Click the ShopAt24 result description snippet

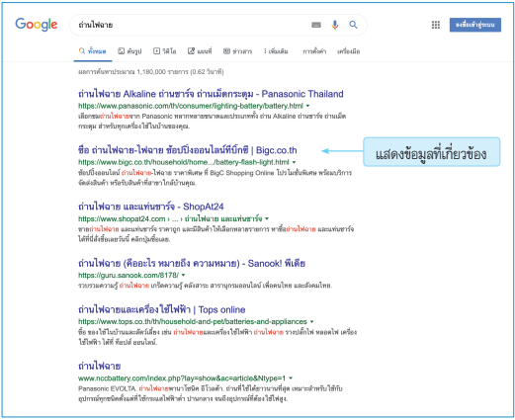pyautogui.click(x=215, y=234)
